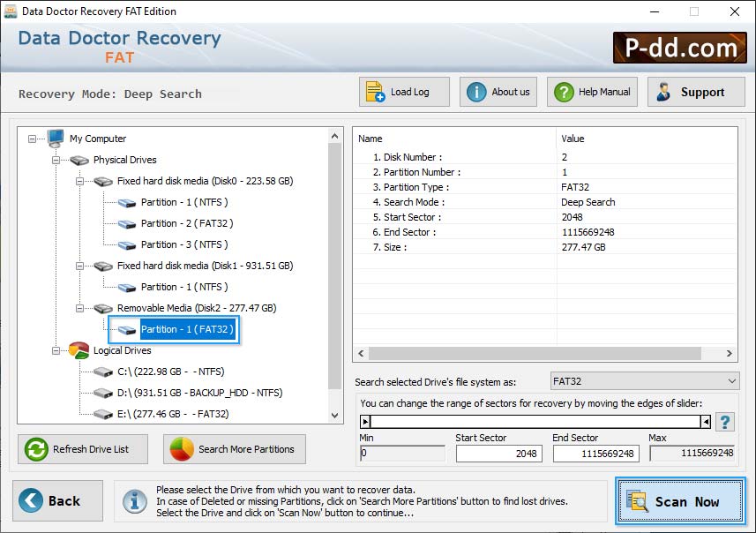This screenshot has height=533, width=756.
Task: Select Disk0 Partition - 3 (NTFS)
Action: 184,244
